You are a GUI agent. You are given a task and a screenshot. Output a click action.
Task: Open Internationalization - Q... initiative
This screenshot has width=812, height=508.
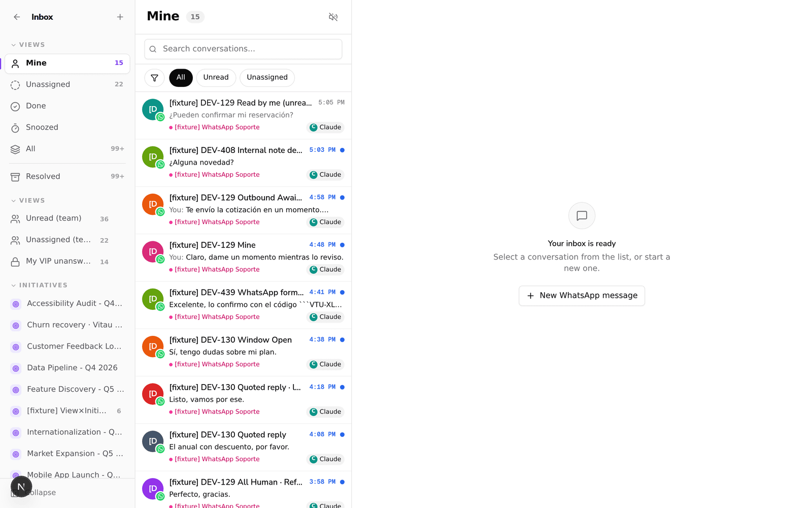(67, 432)
